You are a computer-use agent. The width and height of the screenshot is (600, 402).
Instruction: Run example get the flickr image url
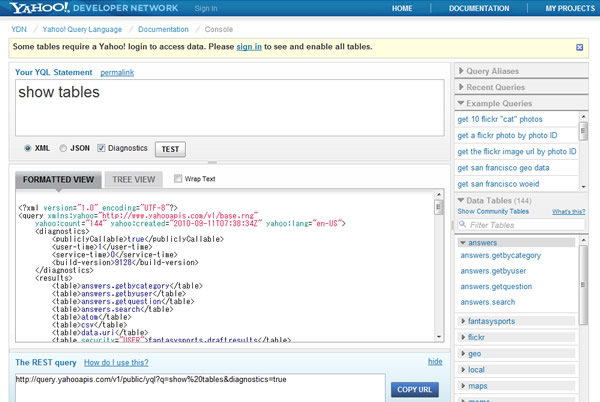coord(517,151)
